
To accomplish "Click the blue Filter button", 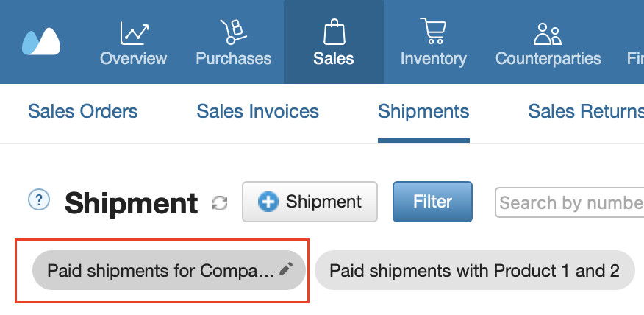I will click(x=432, y=202).
